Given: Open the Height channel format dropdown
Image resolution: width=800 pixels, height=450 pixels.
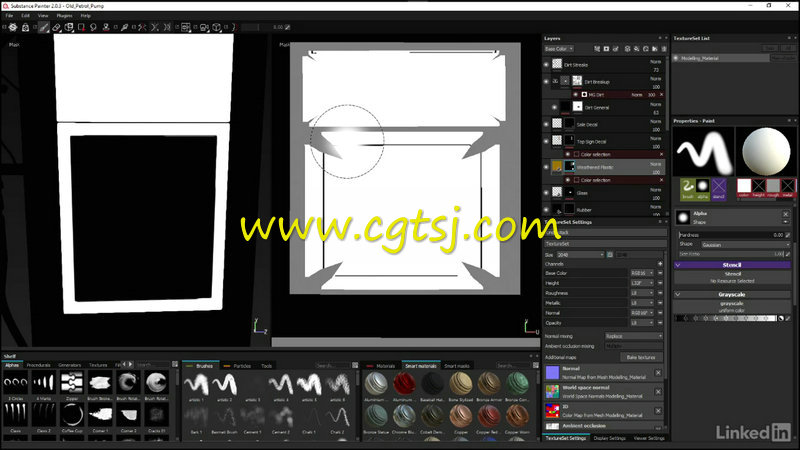Looking at the screenshot, I should pos(642,283).
